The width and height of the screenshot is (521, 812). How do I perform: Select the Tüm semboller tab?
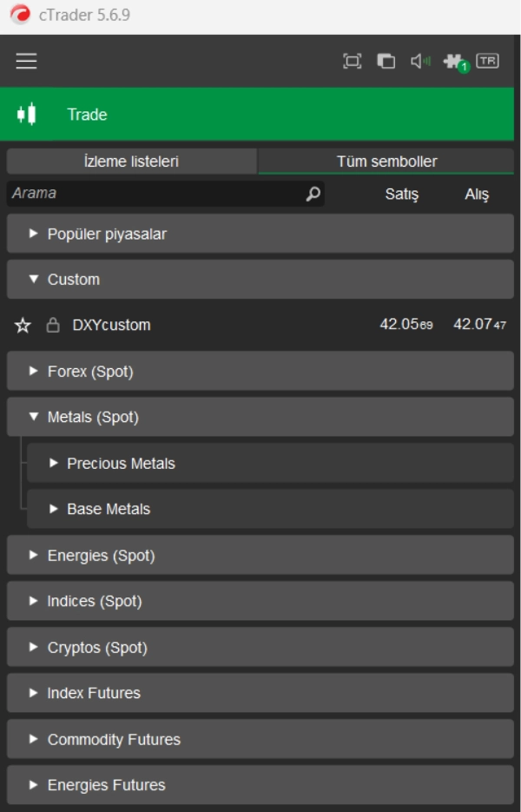[x=386, y=162]
